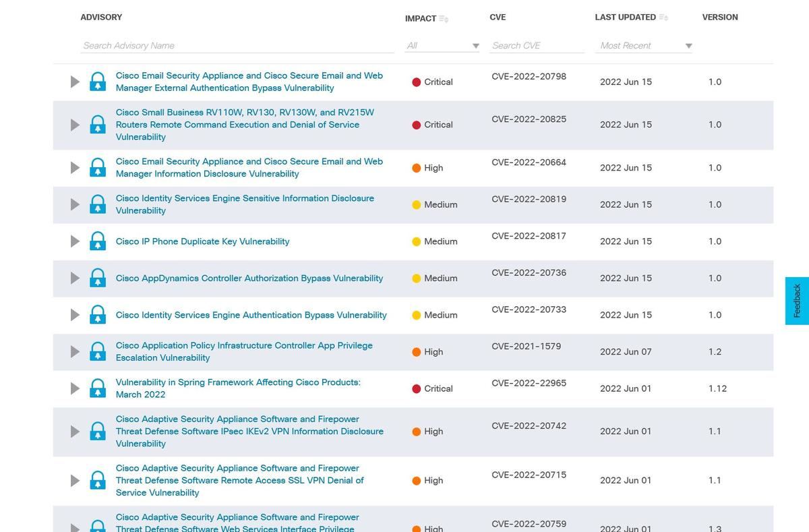Open AppDynamics Controller Authorization Bypass advisory
The height and width of the screenshot is (532, 809).
click(x=249, y=278)
